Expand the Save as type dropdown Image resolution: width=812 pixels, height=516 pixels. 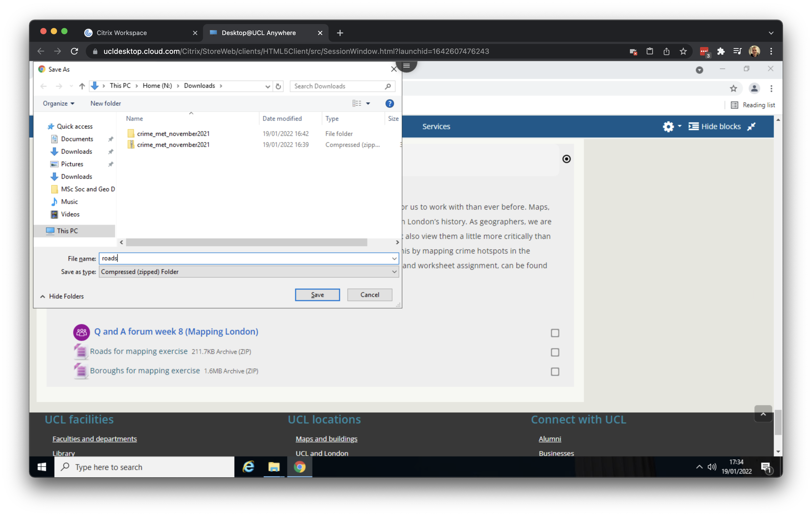tap(394, 272)
